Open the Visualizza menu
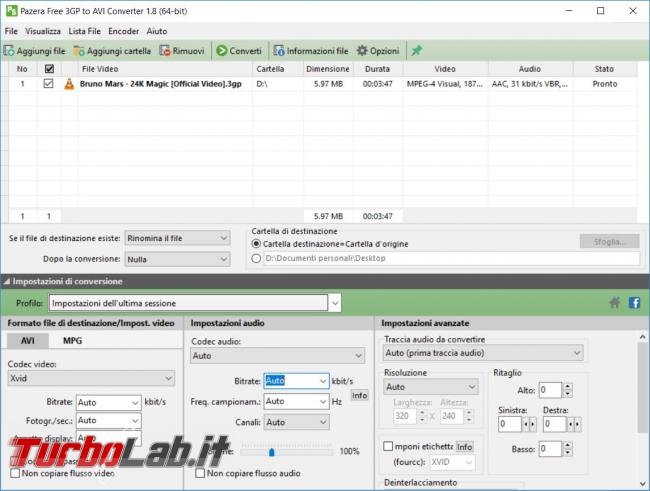This screenshot has height=491, width=650. pos(43,31)
